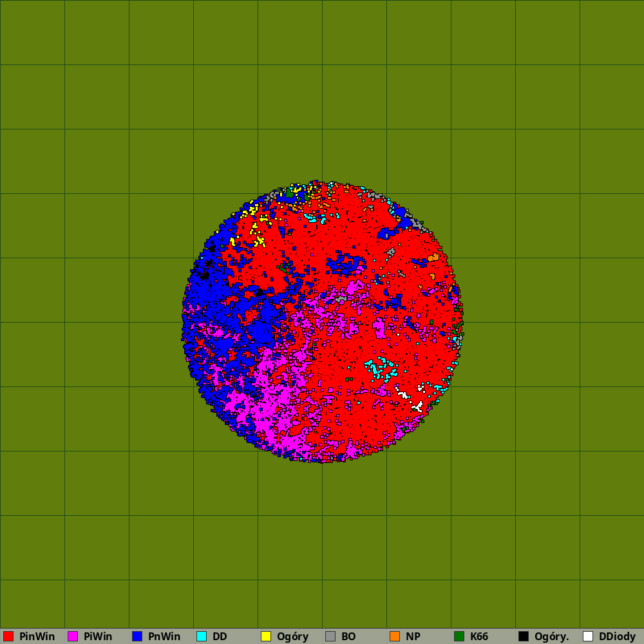Image resolution: width=644 pixels, height=644 pixels.
Task: Click the green K66 legend swatch
Action: click(459, 636)
